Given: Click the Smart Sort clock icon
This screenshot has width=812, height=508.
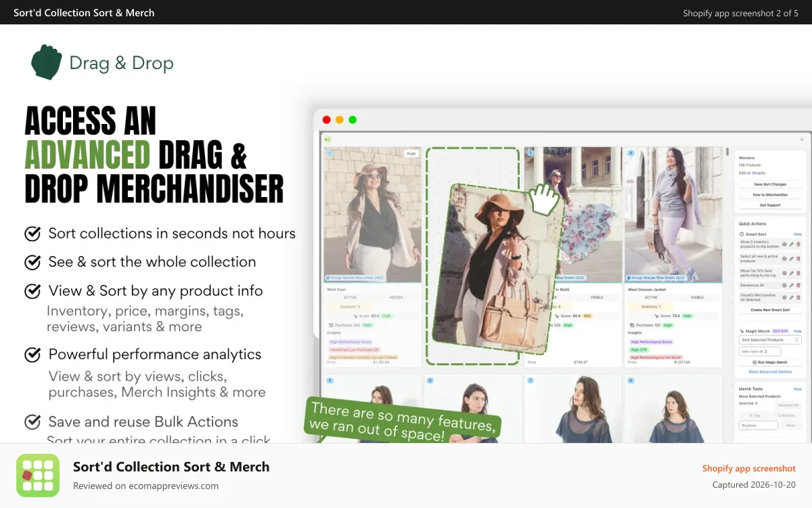Looking at the screenshot, I should tap(742, 234).
